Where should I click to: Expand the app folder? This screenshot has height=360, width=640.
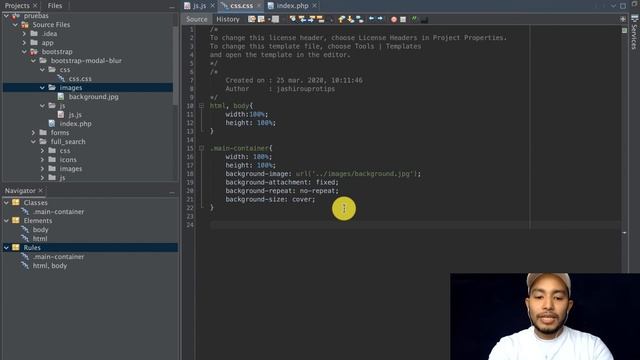tap(24, 43)
